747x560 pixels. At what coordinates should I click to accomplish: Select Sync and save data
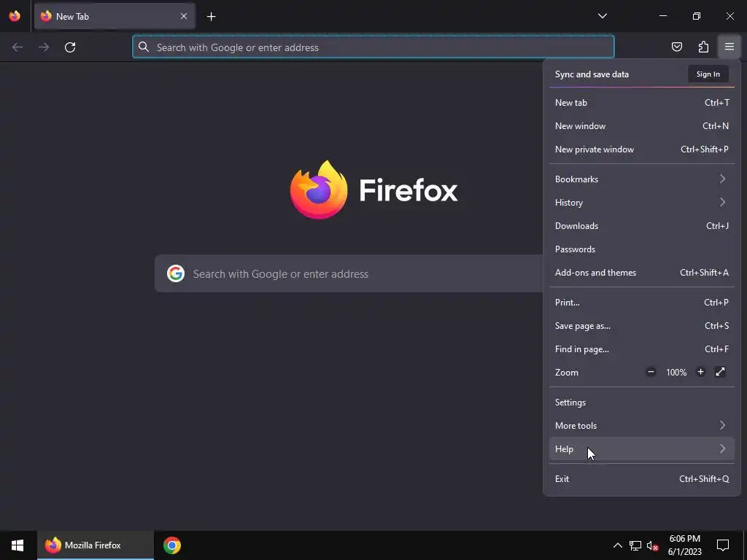[592, 74]
